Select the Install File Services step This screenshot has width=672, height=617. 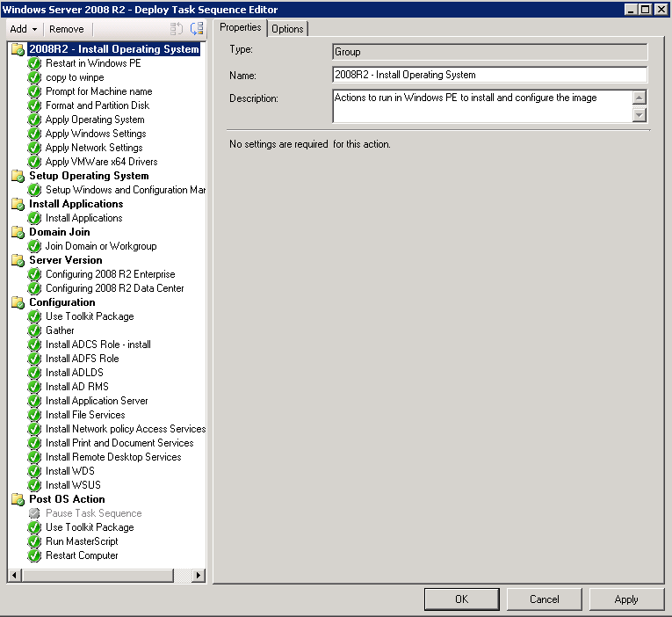(x=85, y=415)
